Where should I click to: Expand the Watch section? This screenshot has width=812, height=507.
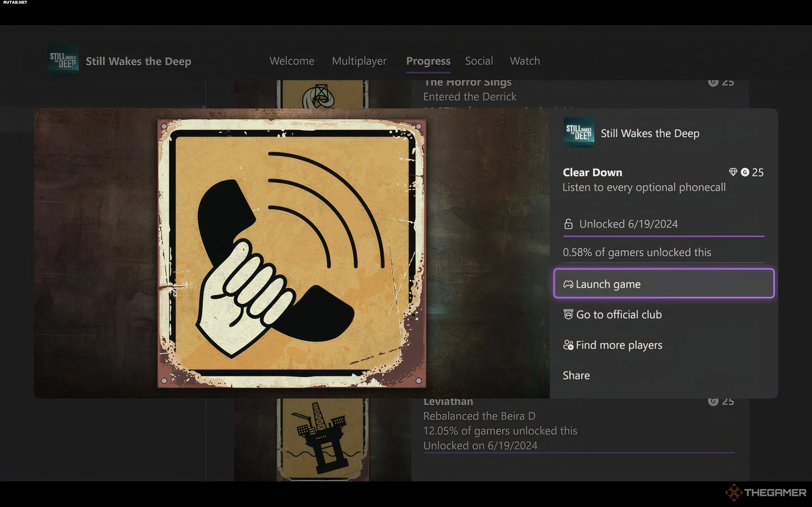coord(524,61)
